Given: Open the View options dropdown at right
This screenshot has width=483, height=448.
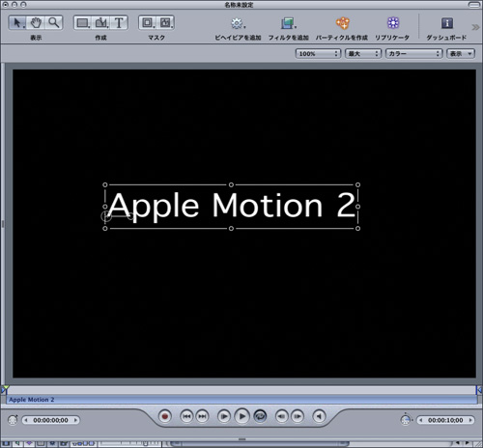Looking at the screenshot, I should click(461, 54).
